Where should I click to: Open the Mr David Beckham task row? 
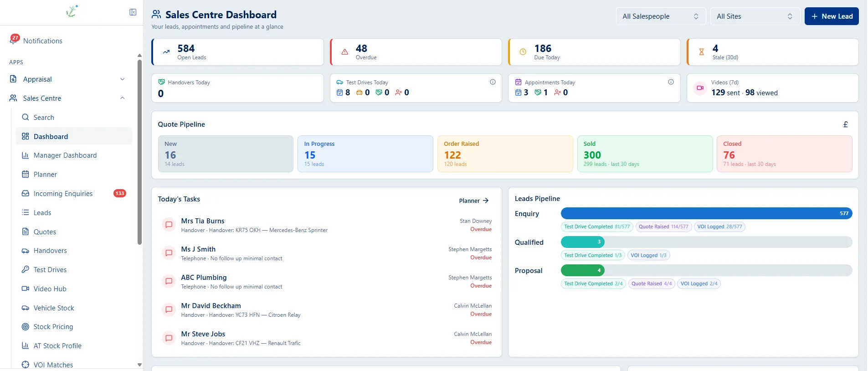(327, 310)
